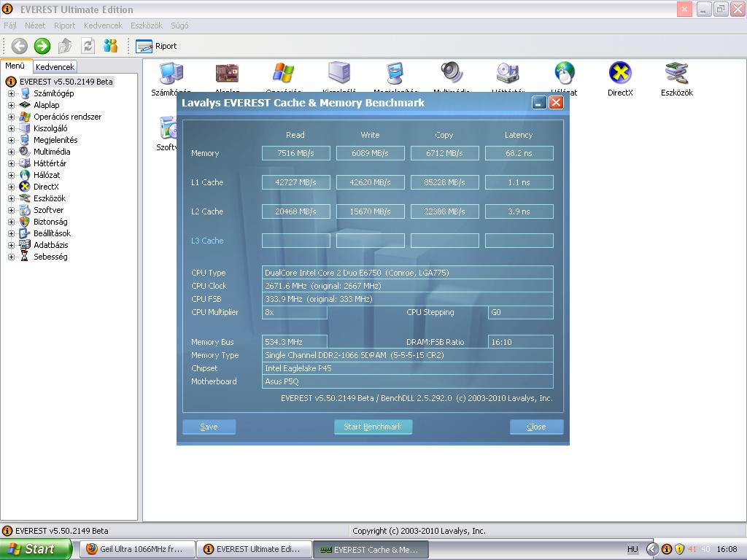Click the security shield tray icon
Screen dimensions: 747x560
[x=679, y=549]
